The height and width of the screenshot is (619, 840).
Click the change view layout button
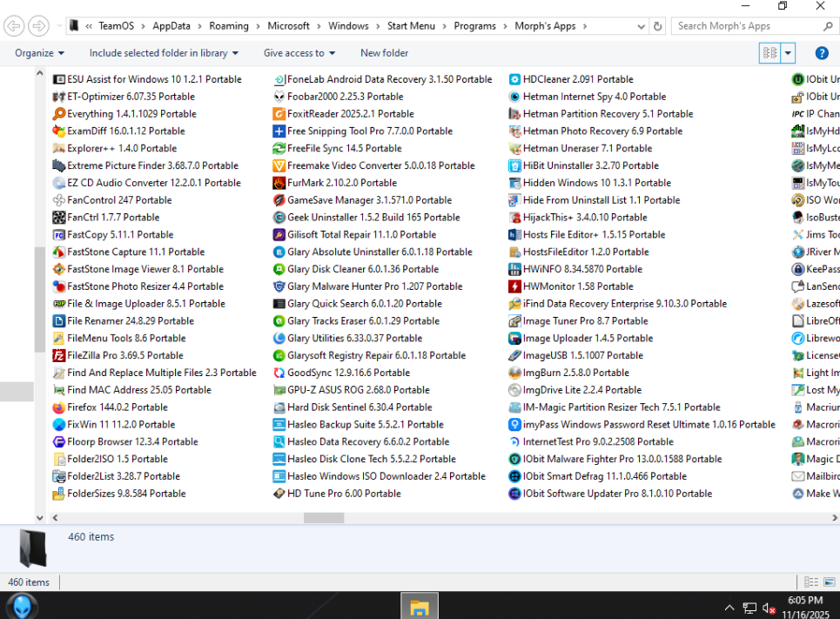point(770,53)
